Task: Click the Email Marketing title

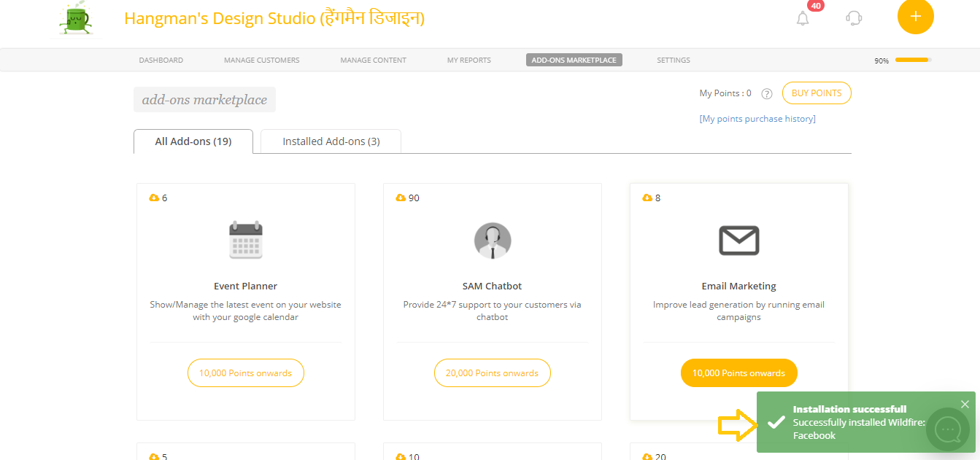Action: pyautogui.click(x=739, y=286)
